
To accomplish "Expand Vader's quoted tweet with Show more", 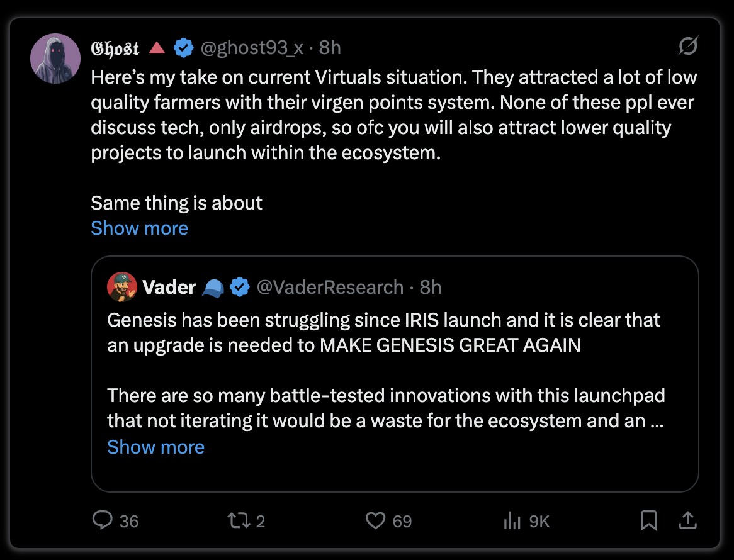I will pos(156,447).
